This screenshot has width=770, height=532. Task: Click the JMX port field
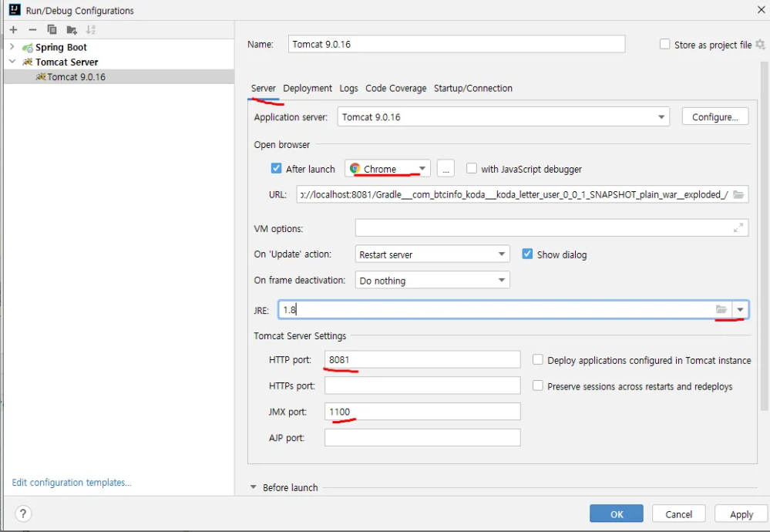(x=422, y=412)
